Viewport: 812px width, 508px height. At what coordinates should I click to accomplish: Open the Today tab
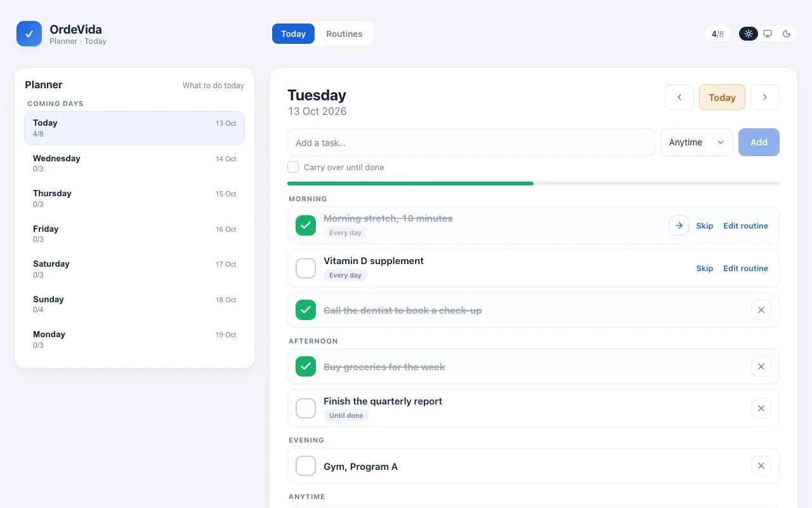293,34
